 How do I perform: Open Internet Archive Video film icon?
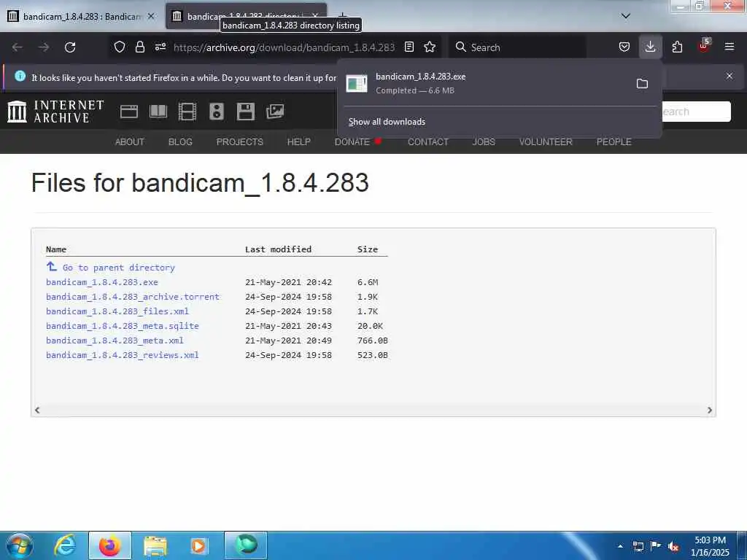(187, 112)
